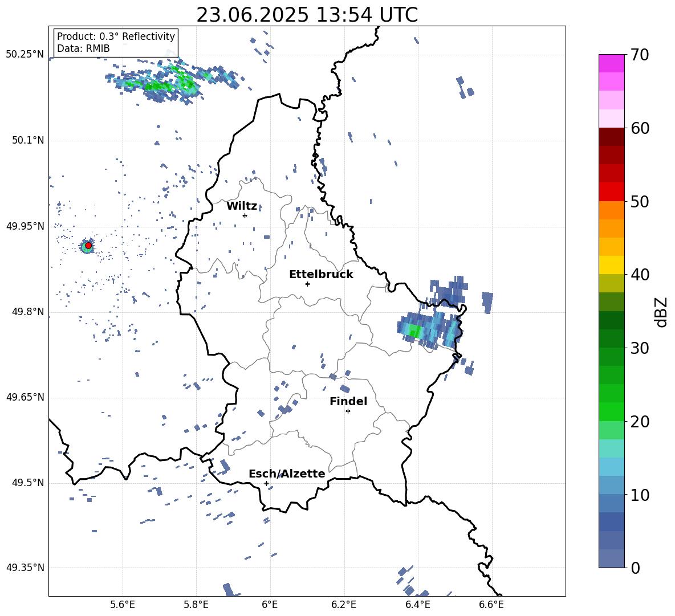Click the colorbar tick label 70

tap(640, 55)
